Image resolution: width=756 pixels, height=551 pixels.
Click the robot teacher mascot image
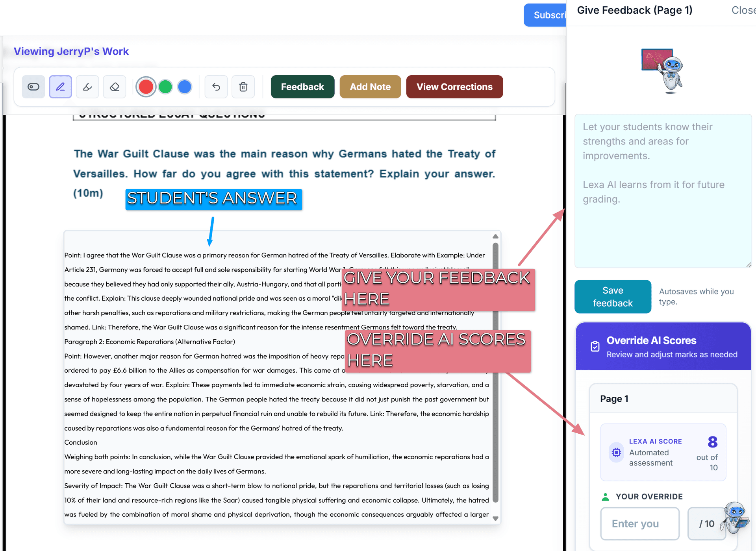point(663,71)
